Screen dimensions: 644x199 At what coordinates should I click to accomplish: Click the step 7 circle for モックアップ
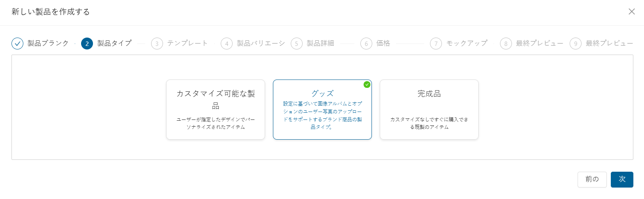click(x=436, y=44)
